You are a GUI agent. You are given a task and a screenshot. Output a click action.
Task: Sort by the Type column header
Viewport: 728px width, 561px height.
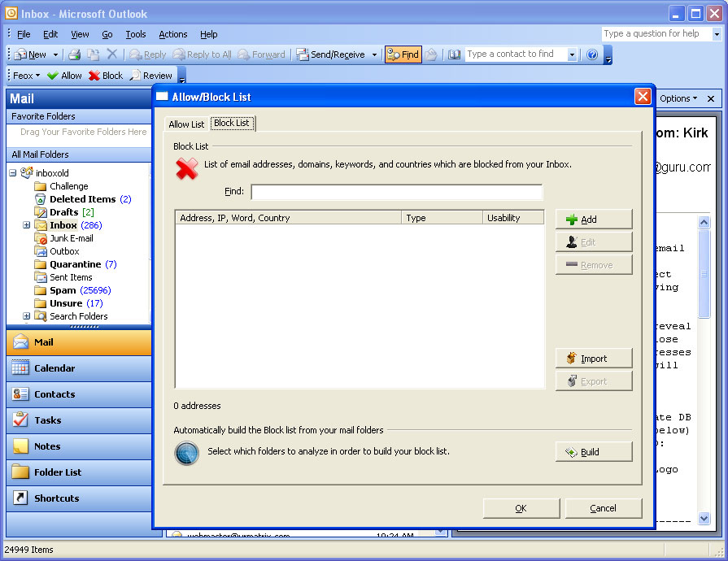[x=442, y=218]
